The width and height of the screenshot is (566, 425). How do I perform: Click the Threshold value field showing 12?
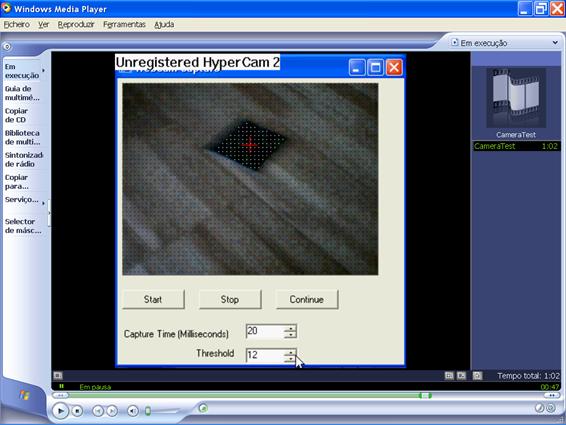[x=265, y=355]
